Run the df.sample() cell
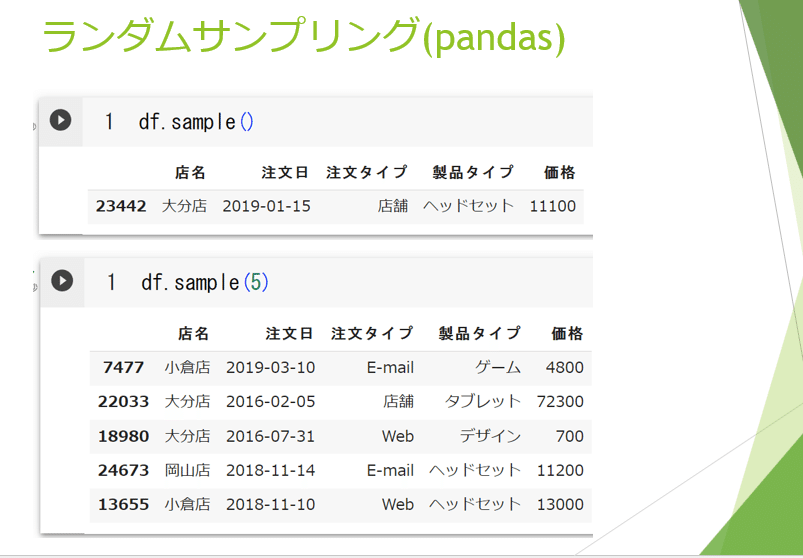 tap(60, 120)
